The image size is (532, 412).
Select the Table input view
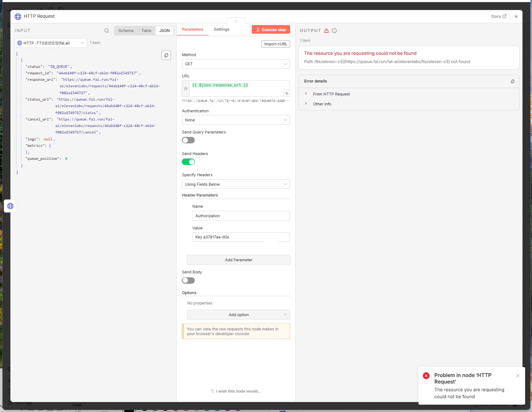click(x=146, y=31)
